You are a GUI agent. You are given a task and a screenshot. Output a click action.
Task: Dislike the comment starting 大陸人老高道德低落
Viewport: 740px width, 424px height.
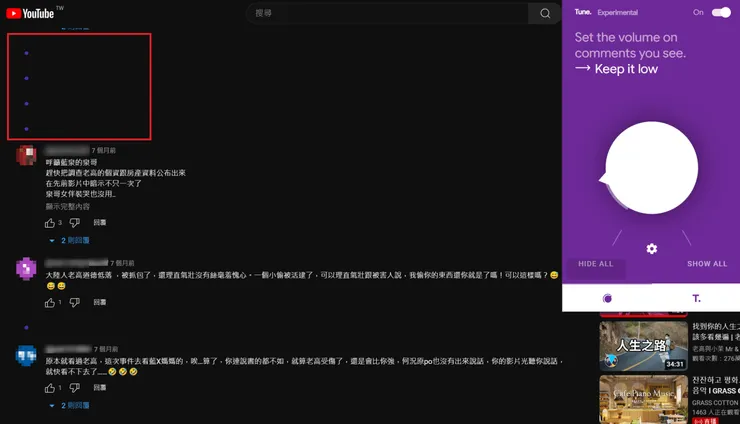(x=75, y=303)
